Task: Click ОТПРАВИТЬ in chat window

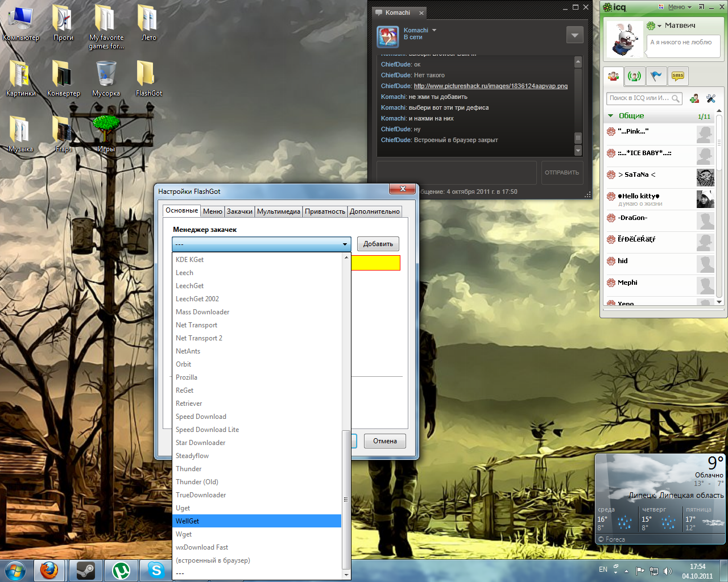Action: (562, 173)
